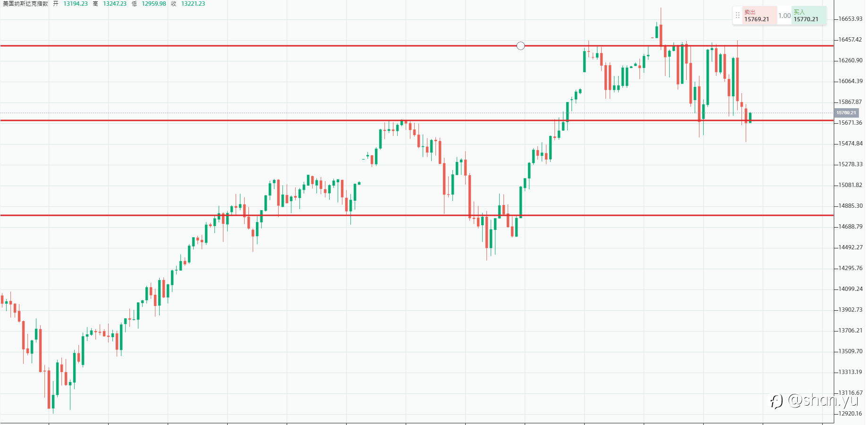This screenshot has height=425, width=868.
Task: Click the open price value 13194.23
Action: [76, 4]
